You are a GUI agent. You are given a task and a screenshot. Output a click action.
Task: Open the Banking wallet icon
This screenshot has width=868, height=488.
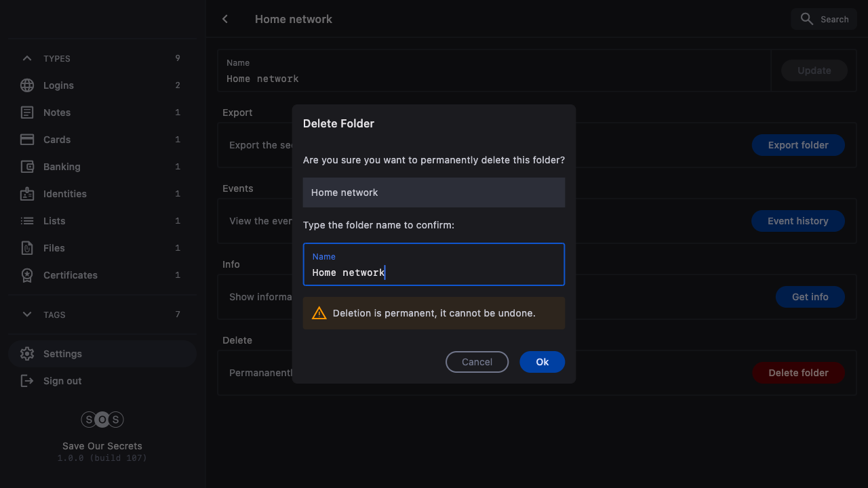coord(27,167)
